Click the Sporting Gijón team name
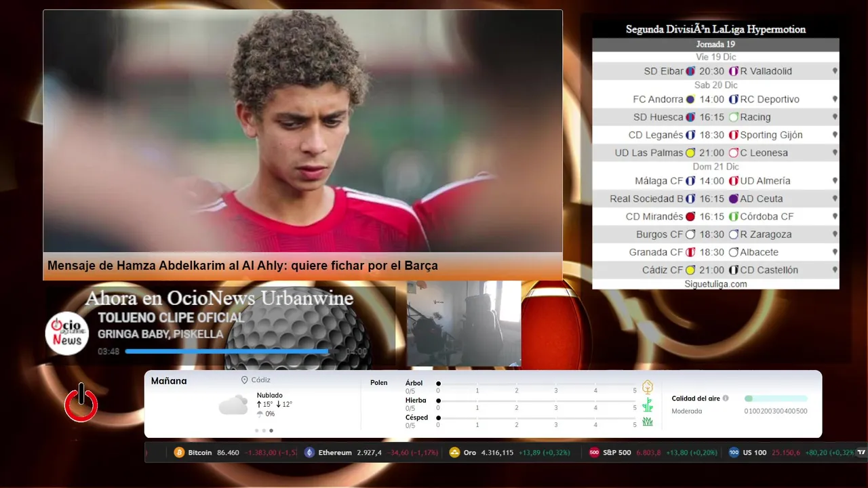Screen dimensions: 868x488 (x=771, y=135)
